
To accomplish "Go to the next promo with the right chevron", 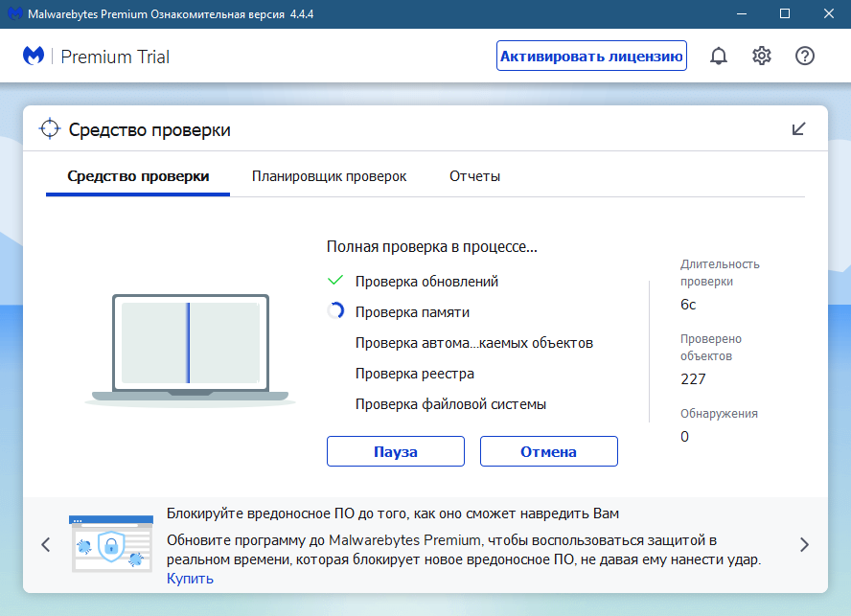I will (804, 544).
